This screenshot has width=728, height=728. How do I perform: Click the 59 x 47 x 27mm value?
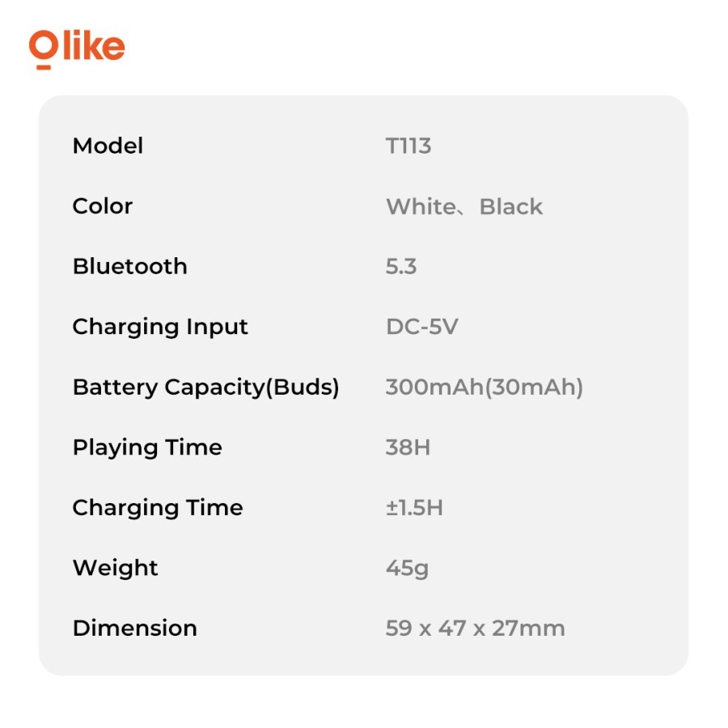coord(475,628)
